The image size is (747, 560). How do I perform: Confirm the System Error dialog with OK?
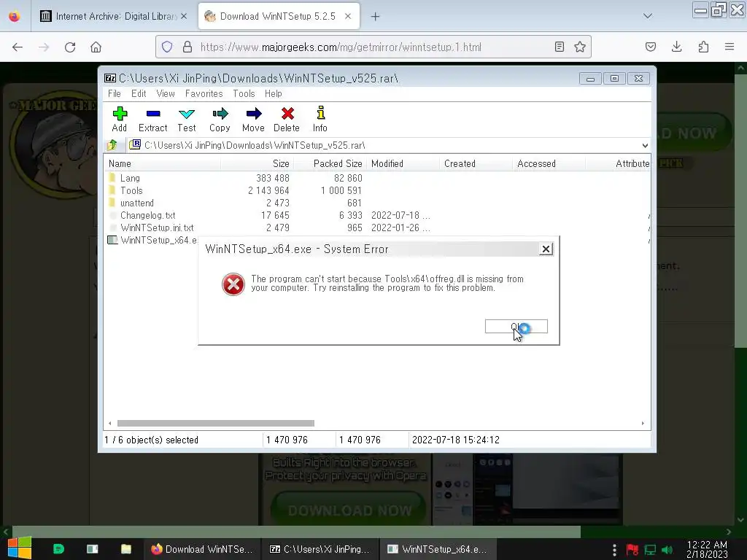pos(516,327)
